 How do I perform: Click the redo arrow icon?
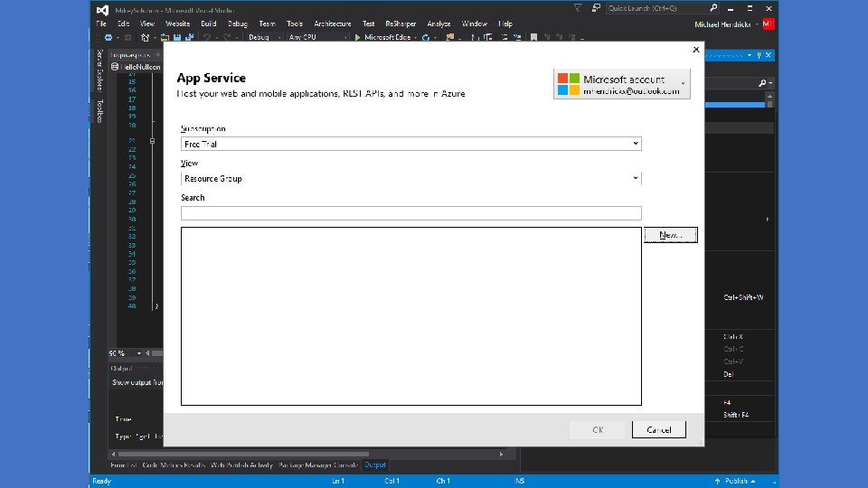(227, 38)
